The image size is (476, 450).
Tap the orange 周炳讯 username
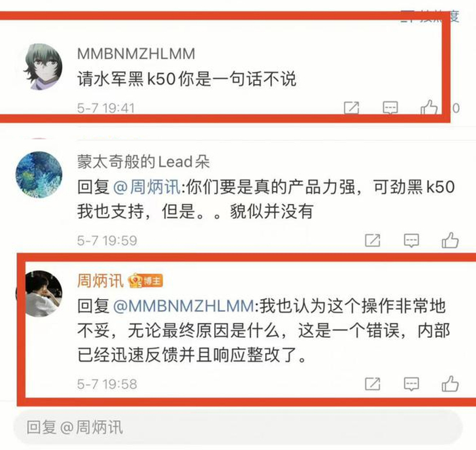(x=100, y=280)
